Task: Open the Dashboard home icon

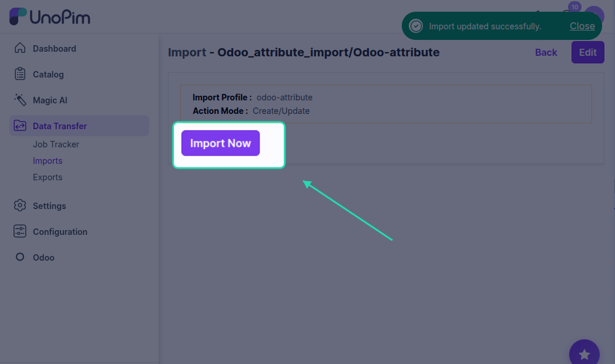Action: (x=20, y=48)
